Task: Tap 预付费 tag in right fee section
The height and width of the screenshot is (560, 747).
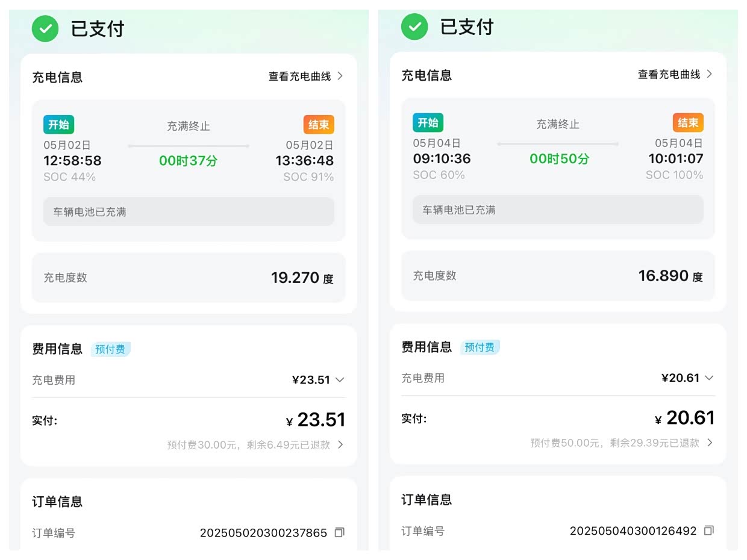Action: click(480, 347)
